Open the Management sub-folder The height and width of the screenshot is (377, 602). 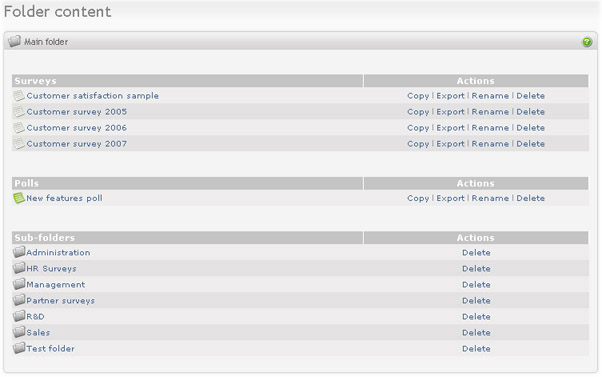56,285
